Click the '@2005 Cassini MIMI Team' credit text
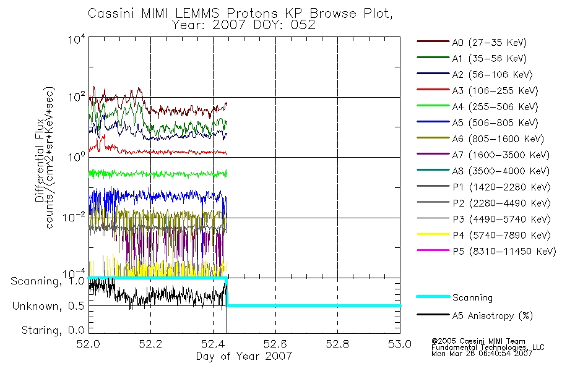This screenshot has height=371, width=588. (478, 341)
